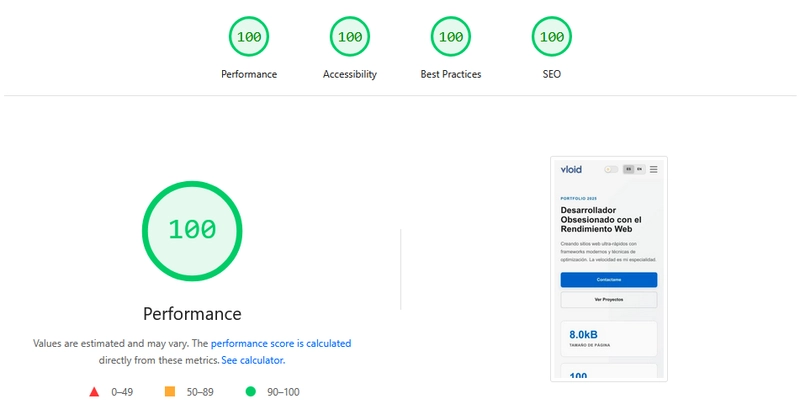Click the Ver Proyectos button in preview
Viewport: 800px width, 411px height.
[x=609, y=300]
